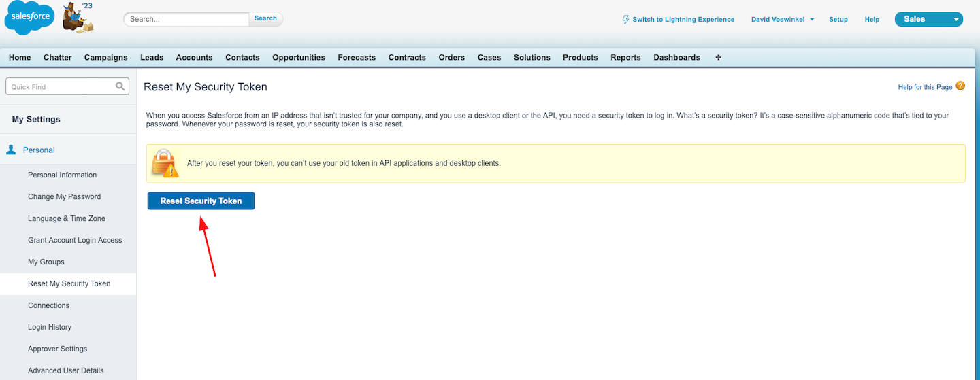Collapse the Personal settings section

tap(39, 150)
